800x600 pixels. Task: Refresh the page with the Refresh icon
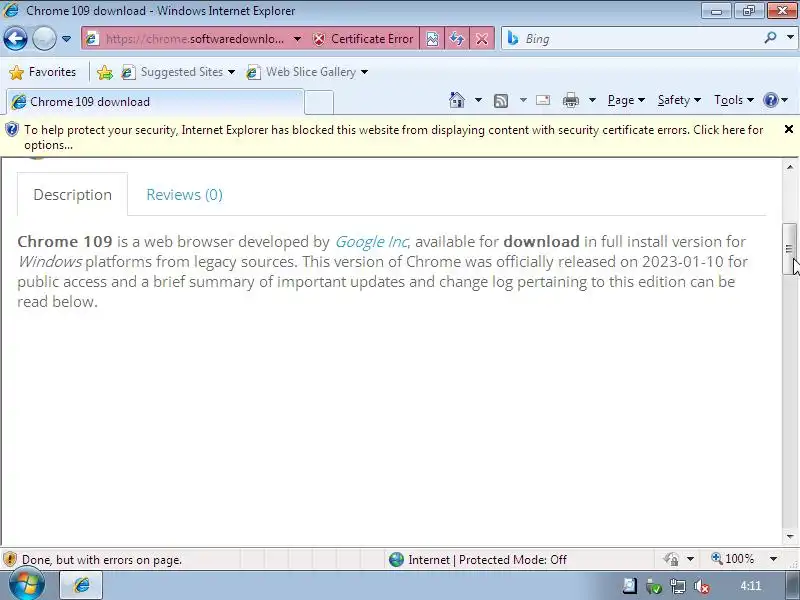click(457, 39)
